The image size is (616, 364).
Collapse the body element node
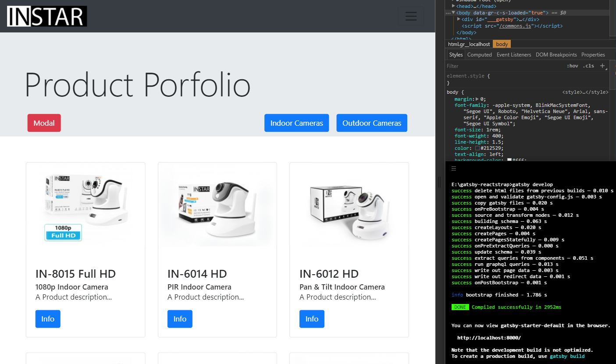pos(454,13)
